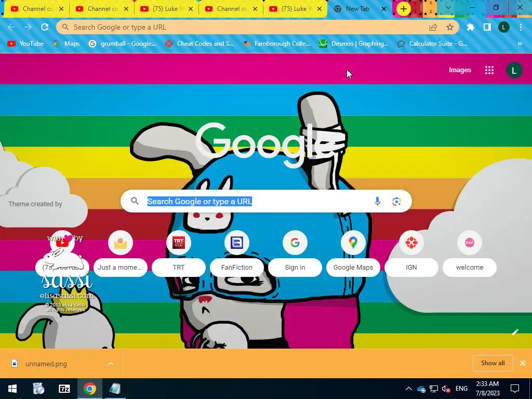Viewport: 532px width, 399px height.
Task: Switch the ENG input language
Action: [x=461, y=389]
